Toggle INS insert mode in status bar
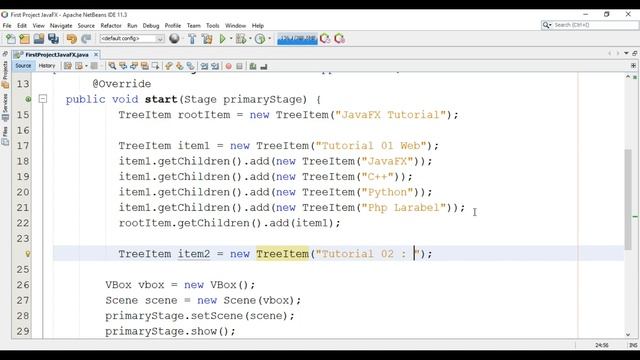Screen dimensions: 640x360 coord(633,345)
